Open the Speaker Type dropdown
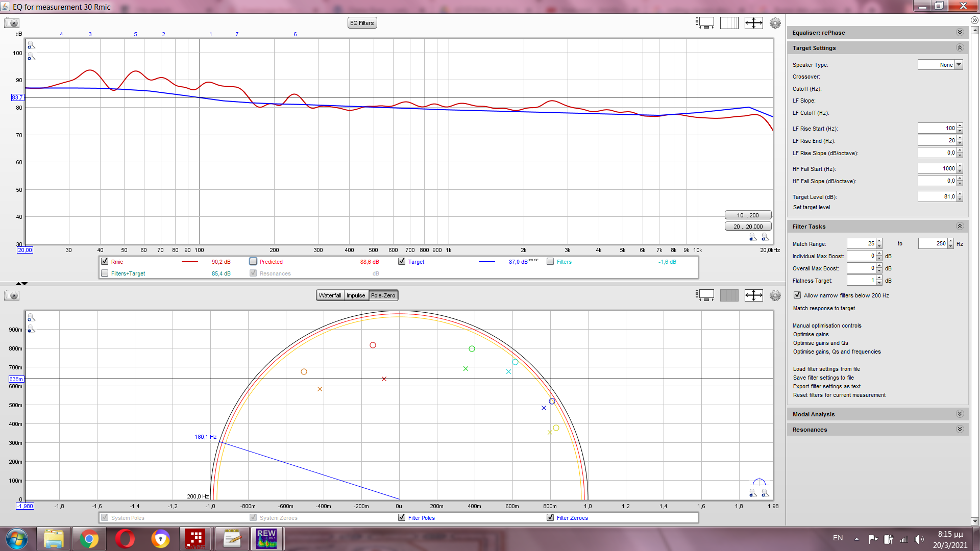 (959, 65)
